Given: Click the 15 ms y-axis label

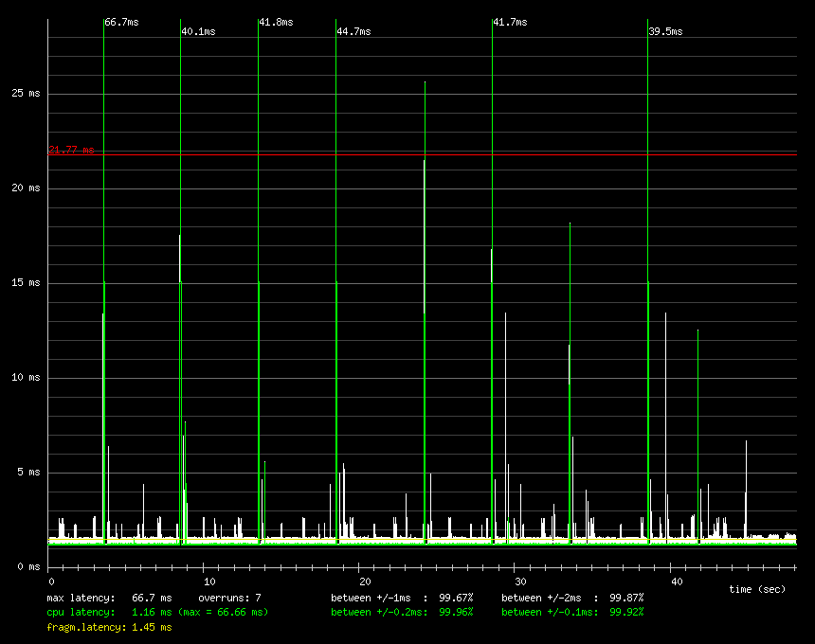Looking at the screenshot, I should tap(26, 282).
